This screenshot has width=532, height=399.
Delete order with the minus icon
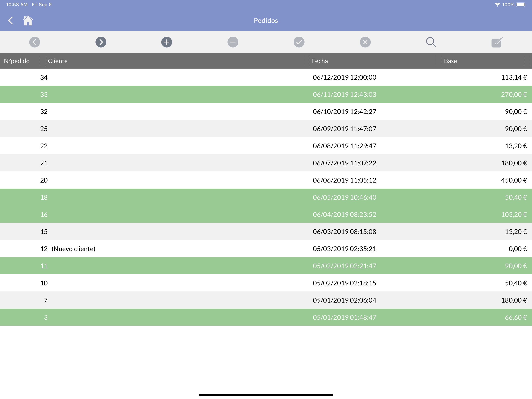coord(233,42)
